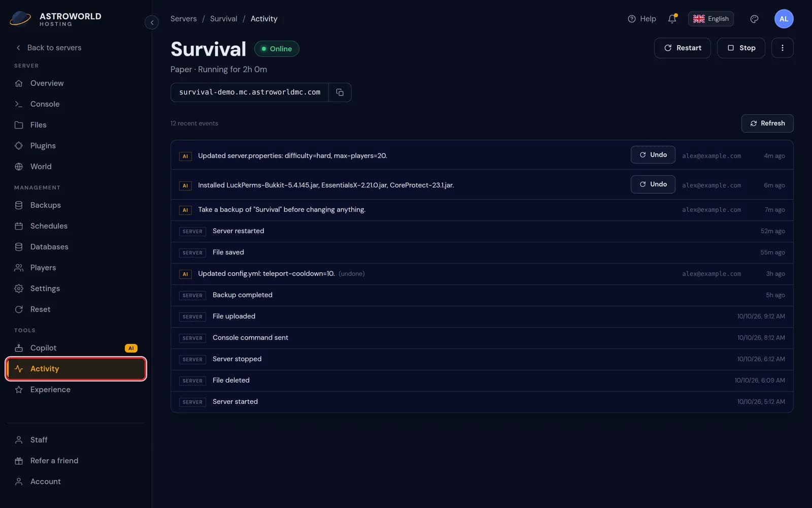Select the 'Take a backup of "Survival"' event

pos(482,210)
